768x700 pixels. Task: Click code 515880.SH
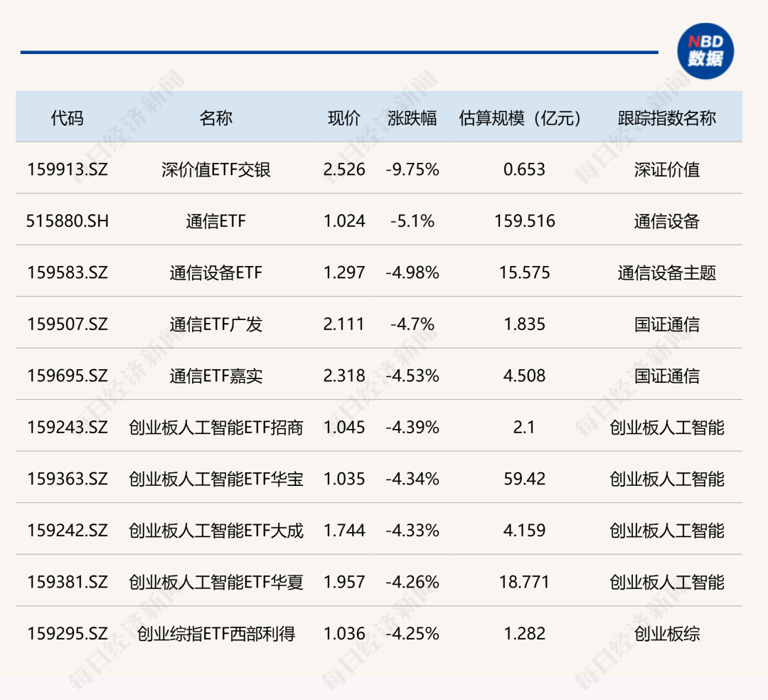67,221
